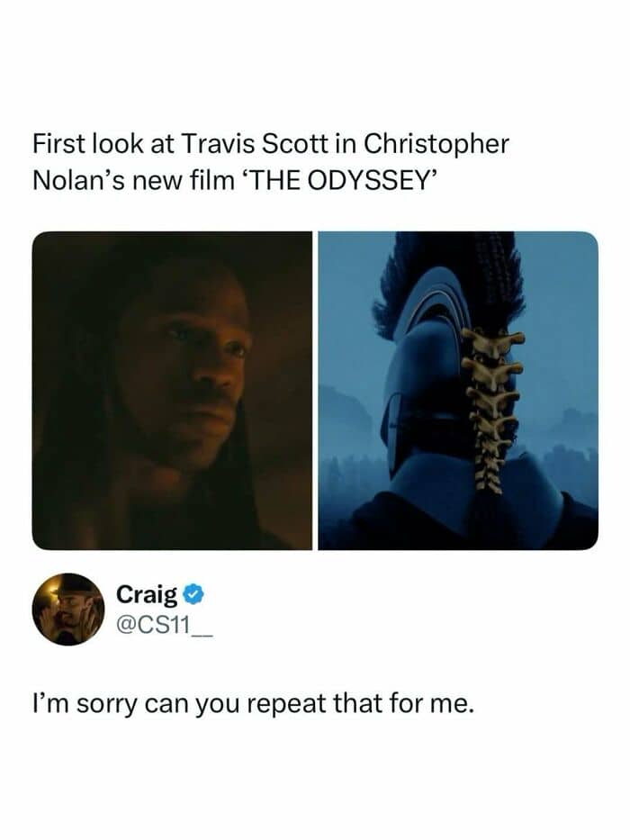The height and width of the screenshot is (840, 630).
Task: Click the hat in Craig's profile picture
Action: pyautogui.click(x=74, y=584)
